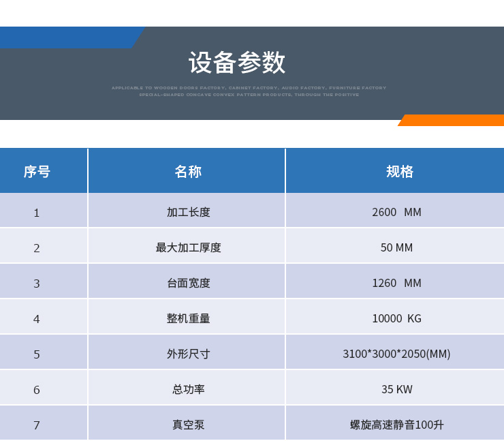
Task: Click the 3100*3000*2050(MM) dimensions value
Action: [x=396, y=354]
